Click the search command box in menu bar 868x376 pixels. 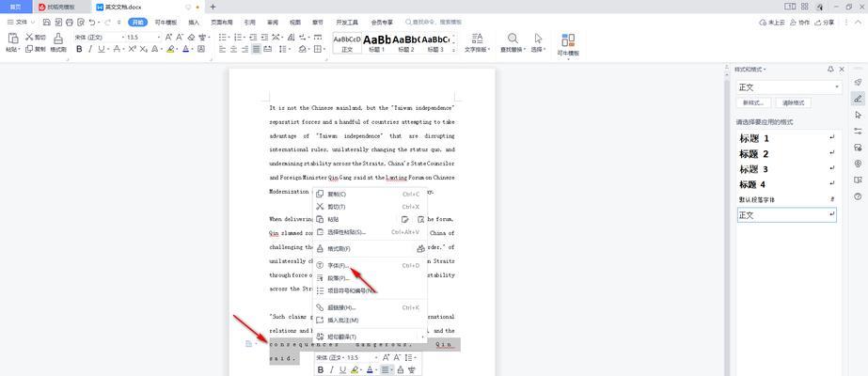point(434,23)
